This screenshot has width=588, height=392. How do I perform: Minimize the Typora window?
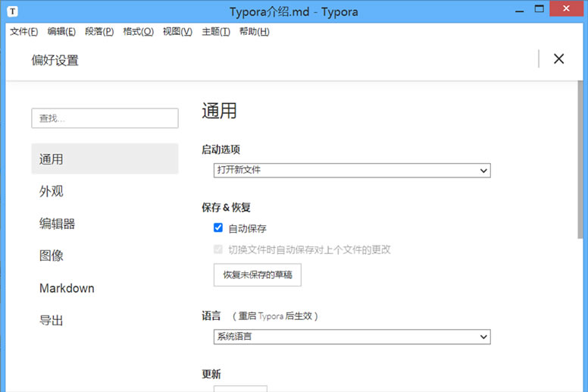[519, 11]
